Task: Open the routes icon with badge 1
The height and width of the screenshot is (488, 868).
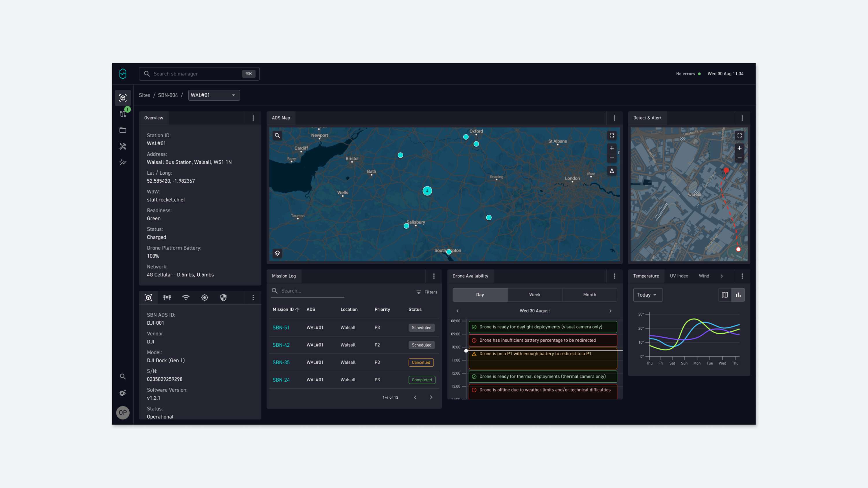Action: pyautogui.click(x=123, y=114)
